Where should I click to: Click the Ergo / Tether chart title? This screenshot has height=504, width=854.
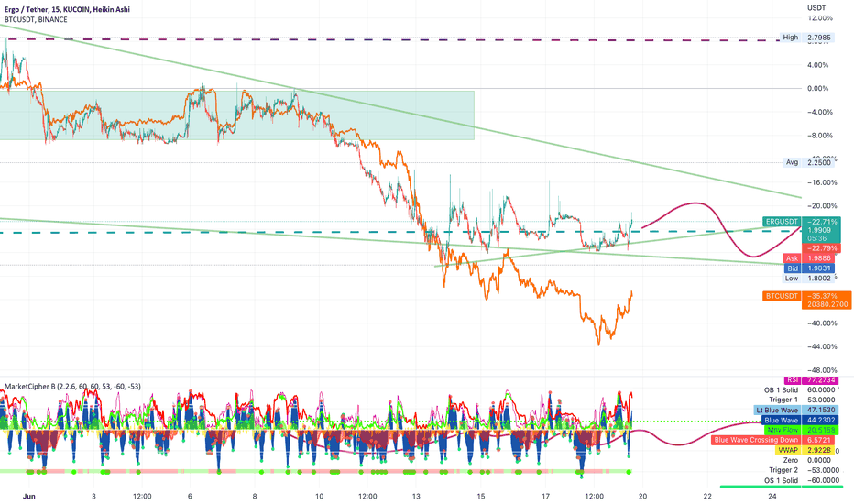pos(67,9)
